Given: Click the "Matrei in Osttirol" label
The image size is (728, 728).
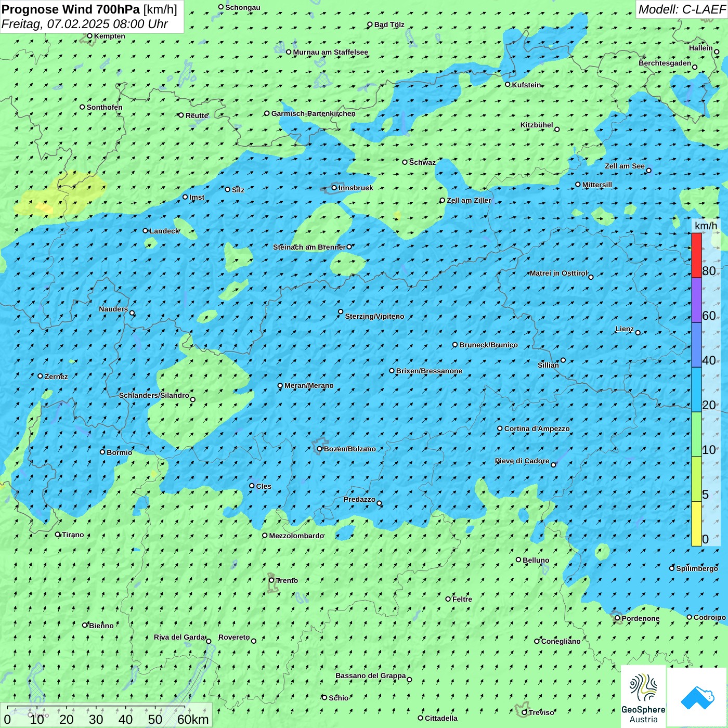Looking at the screenshot, I should 558,273.
